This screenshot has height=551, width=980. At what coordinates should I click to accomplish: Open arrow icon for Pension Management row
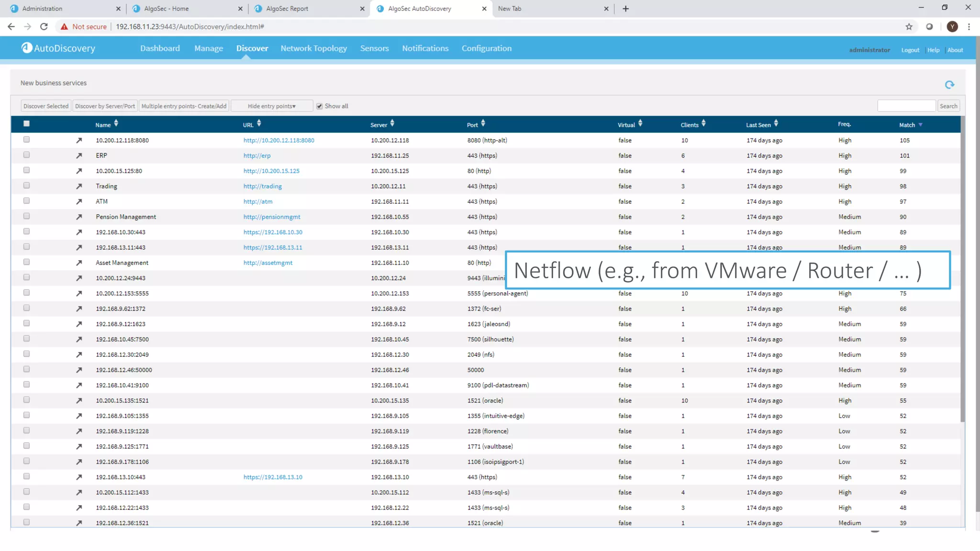pyautogui.click(x=79, y=217)
